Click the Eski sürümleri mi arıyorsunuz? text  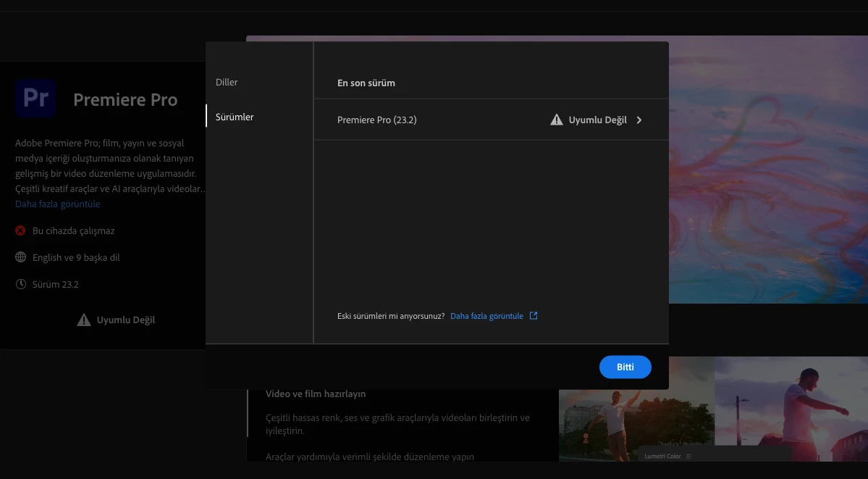pos(391,316)
